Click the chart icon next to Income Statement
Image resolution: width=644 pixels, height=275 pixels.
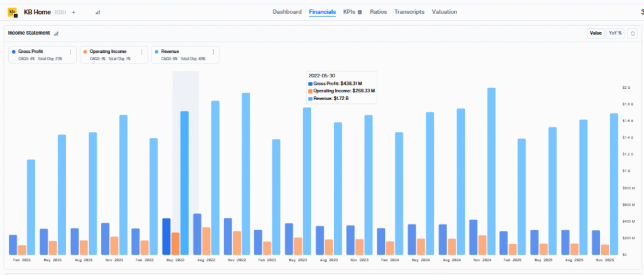tap(56, 33)
